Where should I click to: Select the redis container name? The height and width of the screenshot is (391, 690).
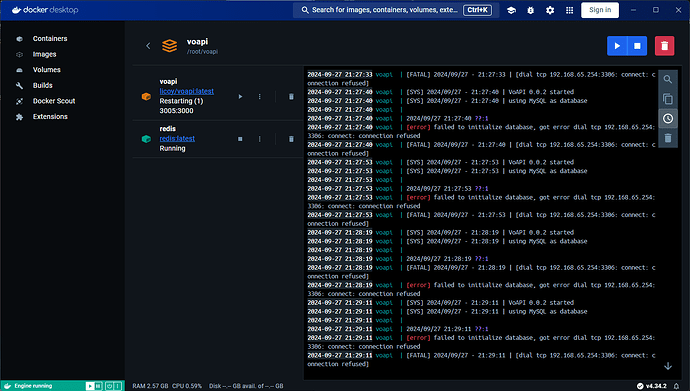click(168, 129)
